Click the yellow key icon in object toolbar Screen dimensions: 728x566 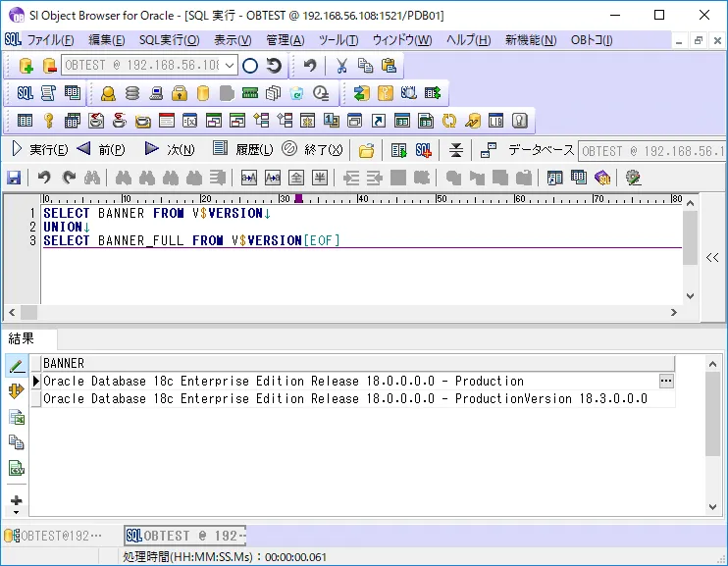(x=48, y=121)
